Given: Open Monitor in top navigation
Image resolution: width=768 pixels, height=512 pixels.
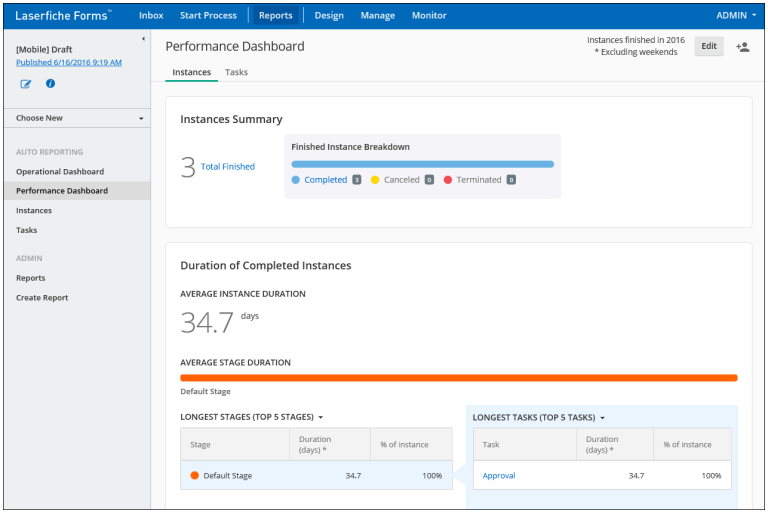Looking at the screenshot, I should click(429, 16).
